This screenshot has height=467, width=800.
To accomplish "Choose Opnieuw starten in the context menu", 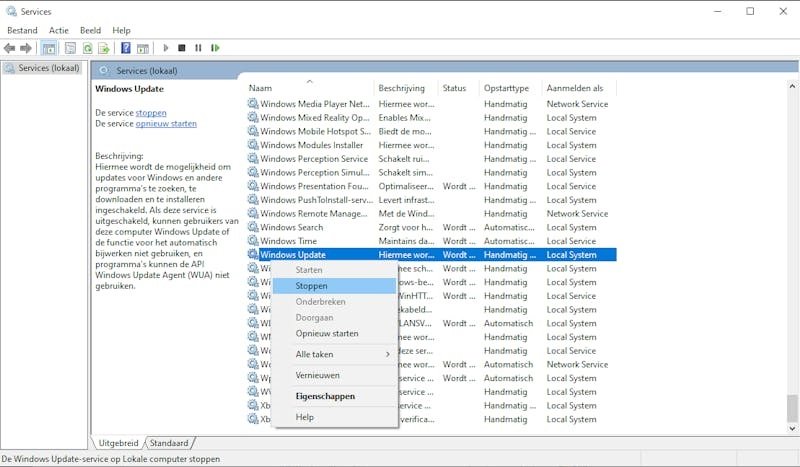I will 334,333.
